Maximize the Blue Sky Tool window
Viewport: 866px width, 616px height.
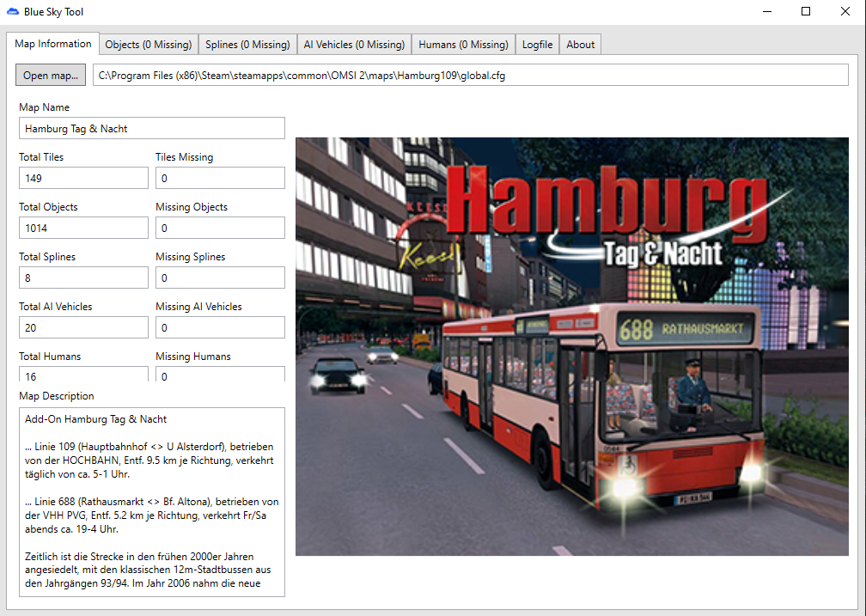pos(806,12)
